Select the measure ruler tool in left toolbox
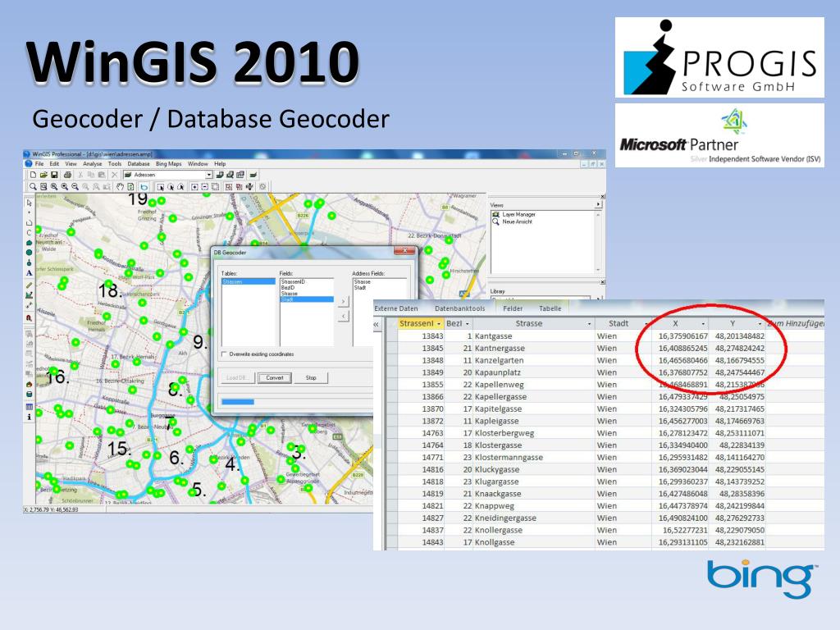 29,285
